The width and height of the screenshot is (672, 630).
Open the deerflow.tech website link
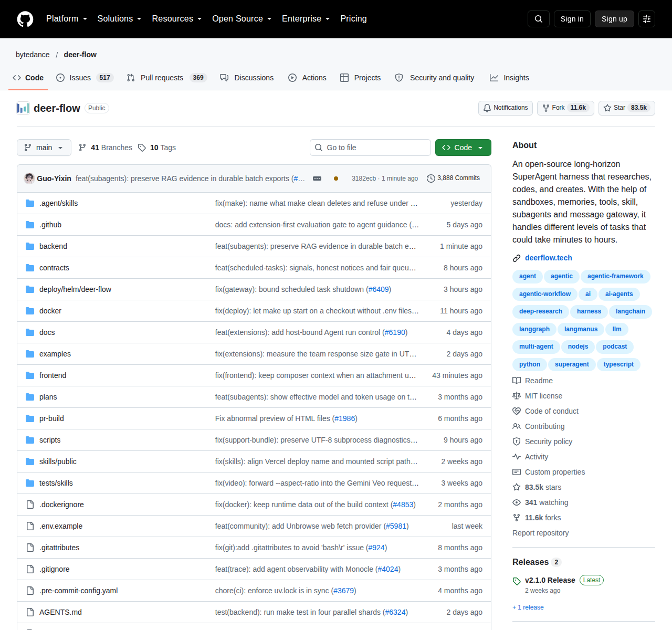(x=548, y=258)
